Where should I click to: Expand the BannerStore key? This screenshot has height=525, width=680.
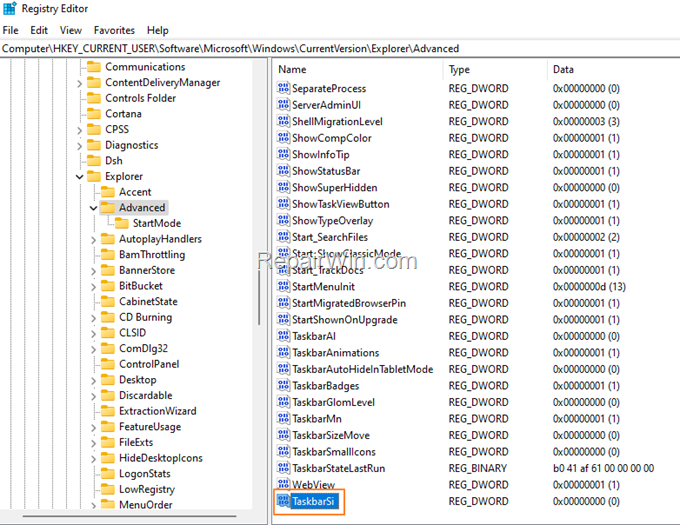click(x=93, y=271)
